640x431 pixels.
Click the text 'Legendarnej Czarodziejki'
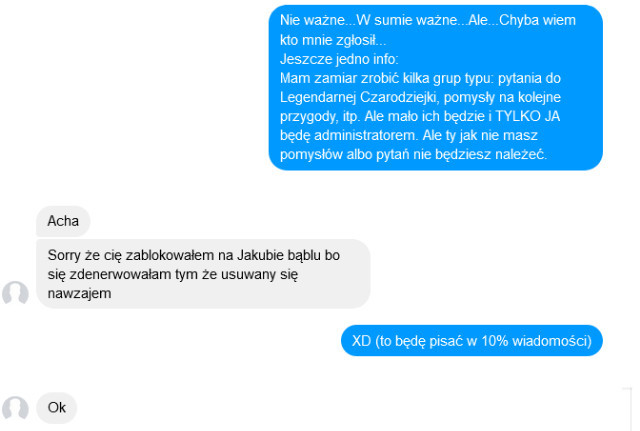(x=358, y=97)
